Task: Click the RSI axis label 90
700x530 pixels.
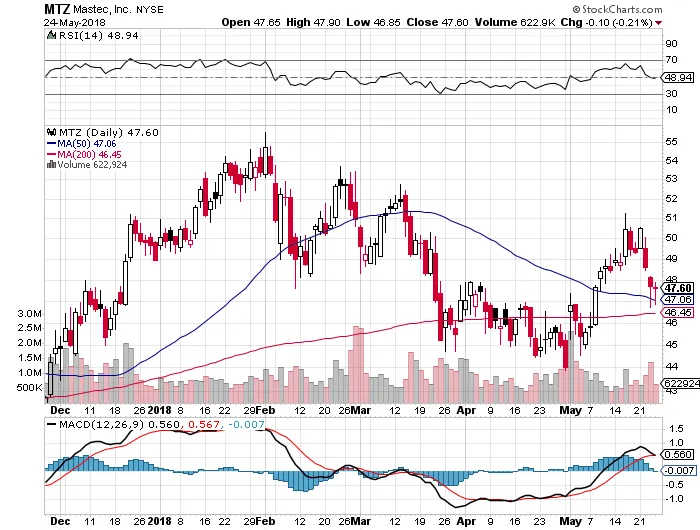Action: click(x=671, y=44)
